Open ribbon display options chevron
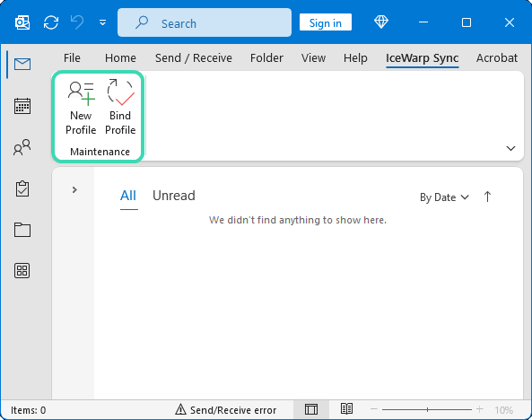This screenshot has width=532, height=420. (510, 148)
